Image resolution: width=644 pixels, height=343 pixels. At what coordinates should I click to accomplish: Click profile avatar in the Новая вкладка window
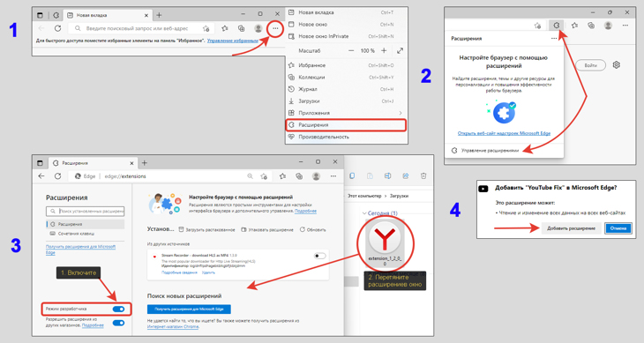258,28
